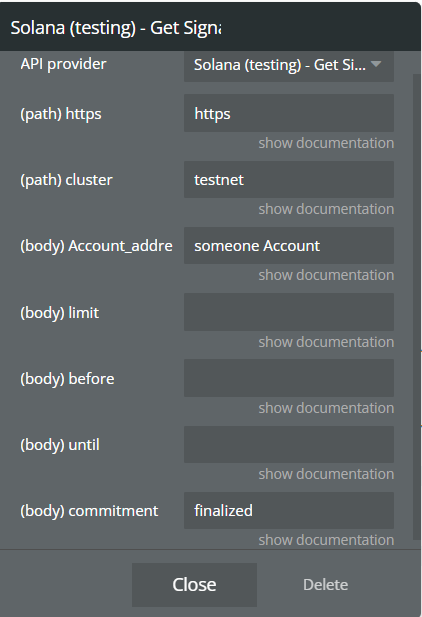This screenshot has height=617, width=422.
Task: Click the empty (body) before field
Action: [x=289, y=378]
